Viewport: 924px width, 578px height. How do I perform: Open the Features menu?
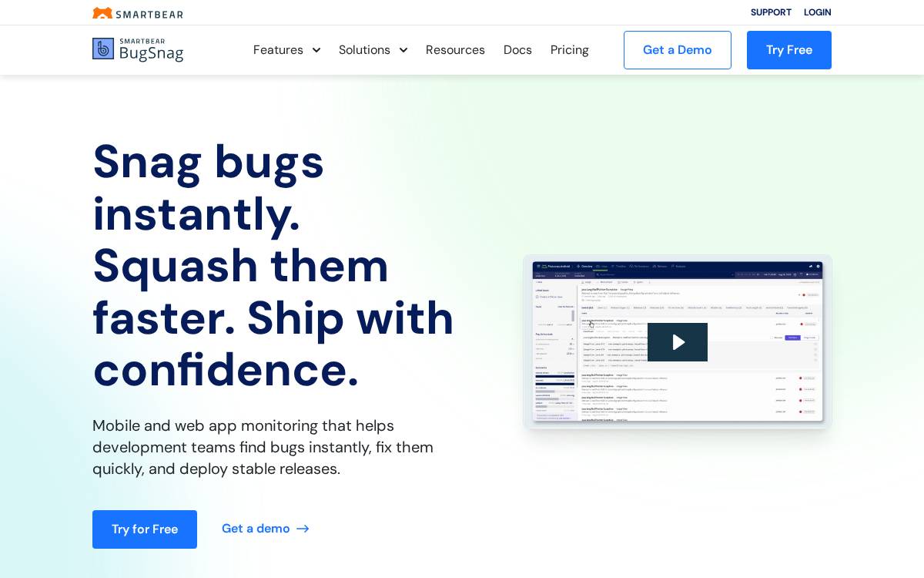pos(278,50)
